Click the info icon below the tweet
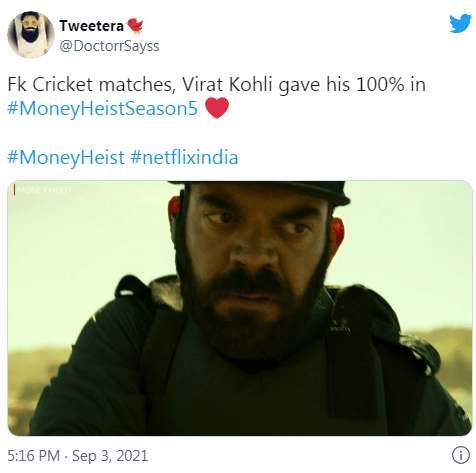476x473 pixels. click(x=461, y=455)
